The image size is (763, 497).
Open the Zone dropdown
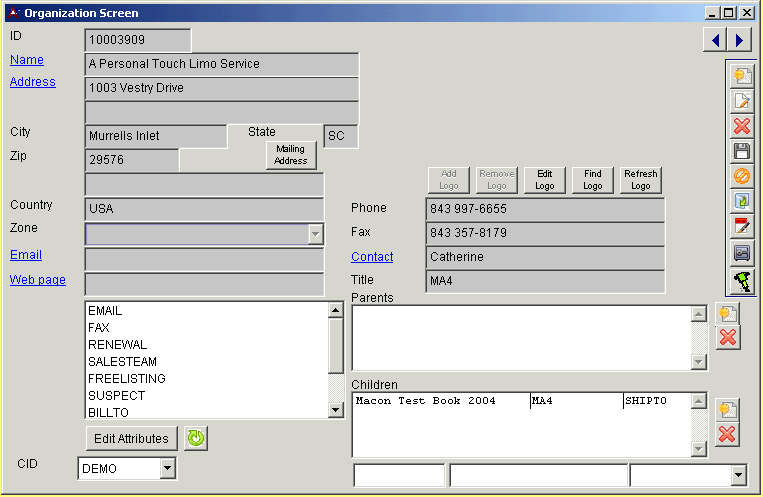315,233
